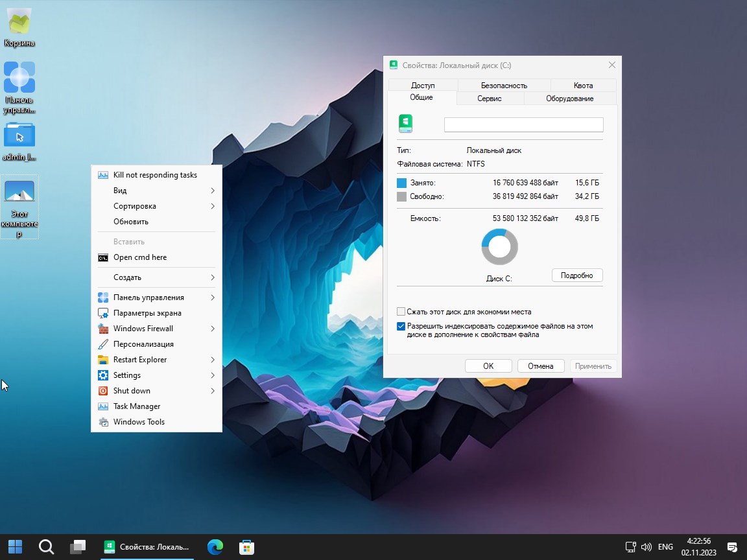Click the Параметры экрана monitor icon
This screenshot has height=560, width=747.
[103, 313]
